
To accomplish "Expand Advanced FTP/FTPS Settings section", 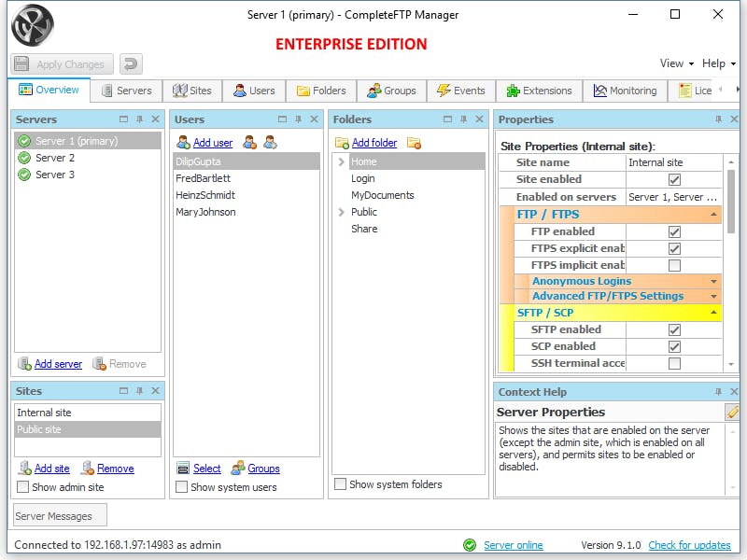I will [713, 296].
